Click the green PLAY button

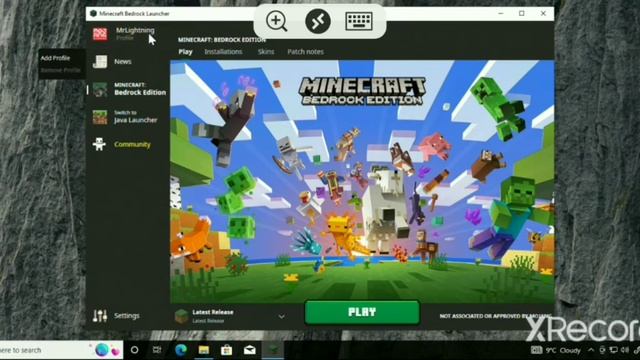(362, 312)
